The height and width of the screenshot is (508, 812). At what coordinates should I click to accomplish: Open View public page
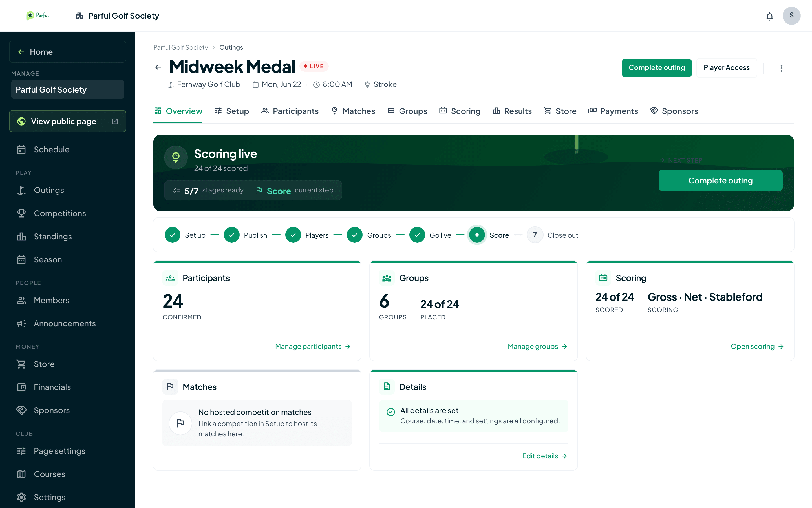tap(67, 121)
